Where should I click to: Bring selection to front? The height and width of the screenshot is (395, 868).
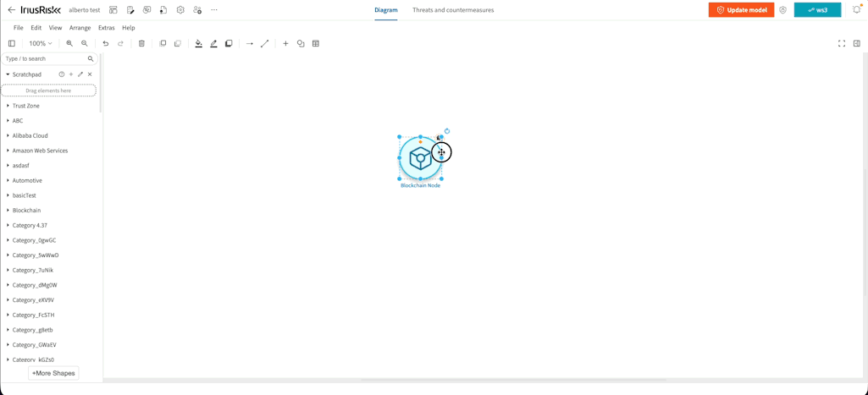click(163, 43)
